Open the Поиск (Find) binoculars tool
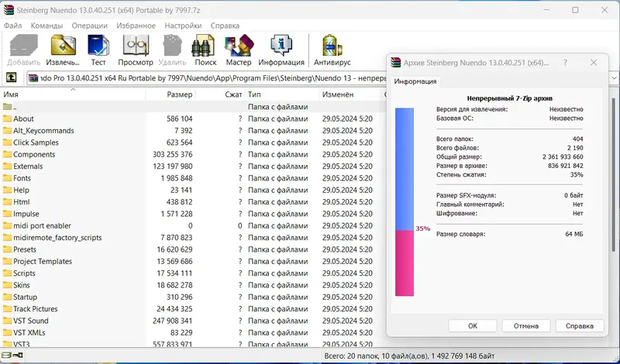Image resolution: width=620 pixels, height=364 pixels. 205,50
